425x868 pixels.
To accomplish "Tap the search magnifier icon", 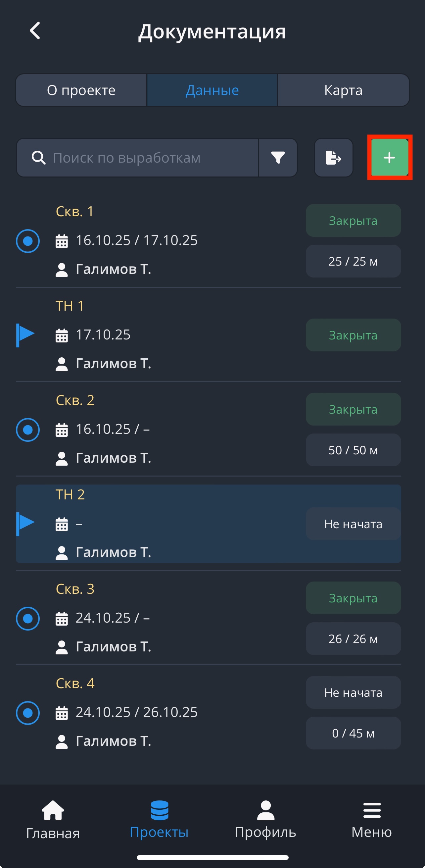I will 38,157.
